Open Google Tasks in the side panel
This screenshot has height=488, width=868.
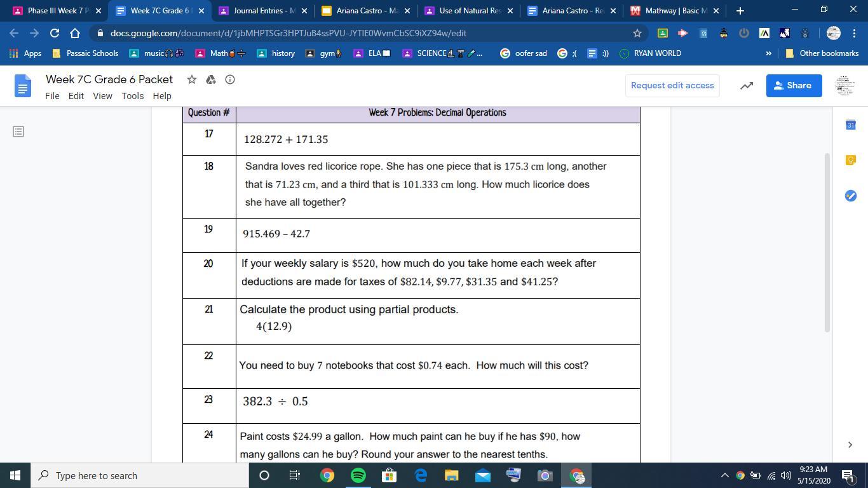coord(851,196)
